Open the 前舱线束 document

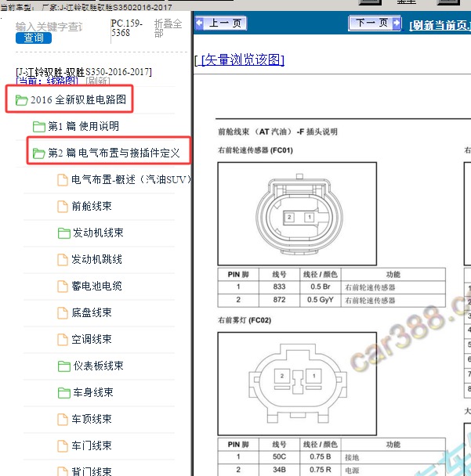92,206
